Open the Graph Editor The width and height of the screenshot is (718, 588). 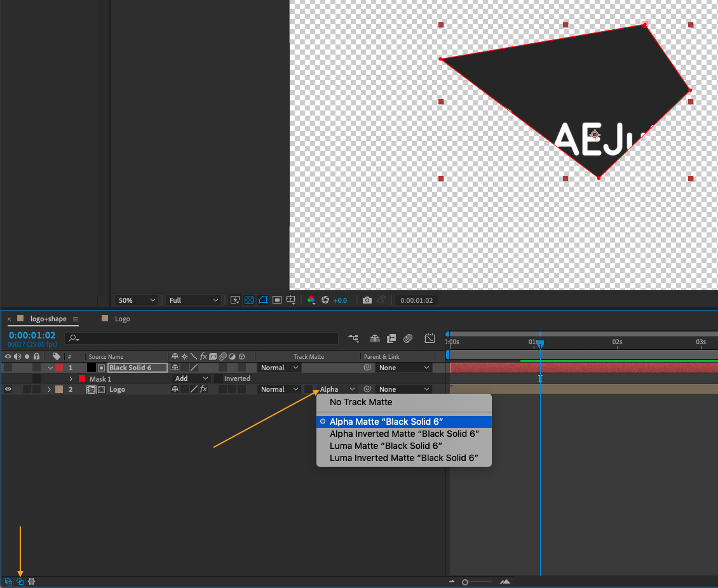[430, 338]
